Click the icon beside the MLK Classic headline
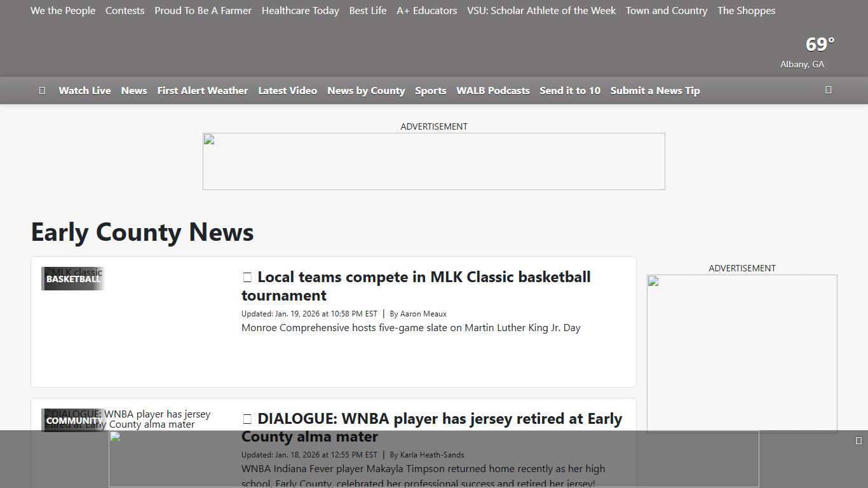Screen dimensions: 868x488 point(247,277)
